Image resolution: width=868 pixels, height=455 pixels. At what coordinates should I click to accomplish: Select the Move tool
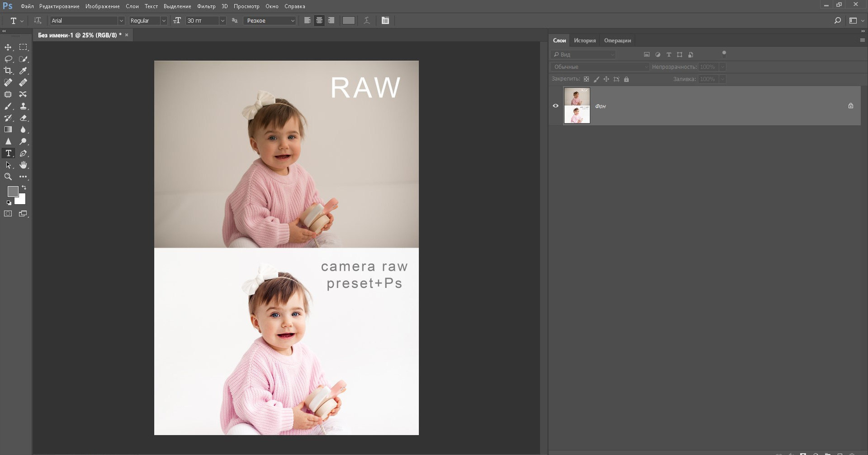tap(8, 48)
